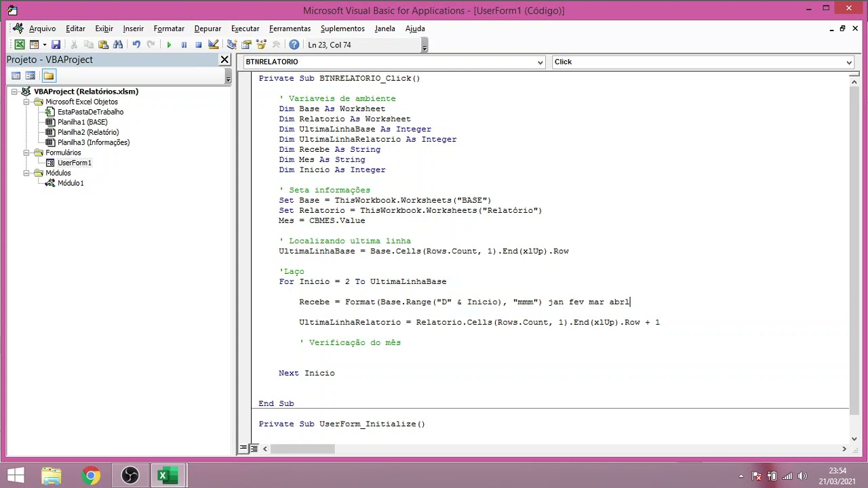Screen dimensions: 868x488
Task: Toggle Design Mode icon
Action: click(x=213, y=45)
